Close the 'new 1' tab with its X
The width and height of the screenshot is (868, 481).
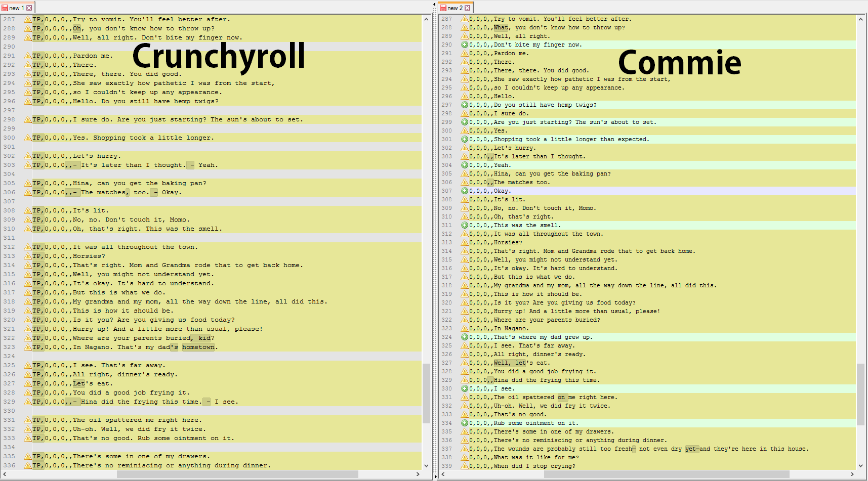tap(29, 8)
